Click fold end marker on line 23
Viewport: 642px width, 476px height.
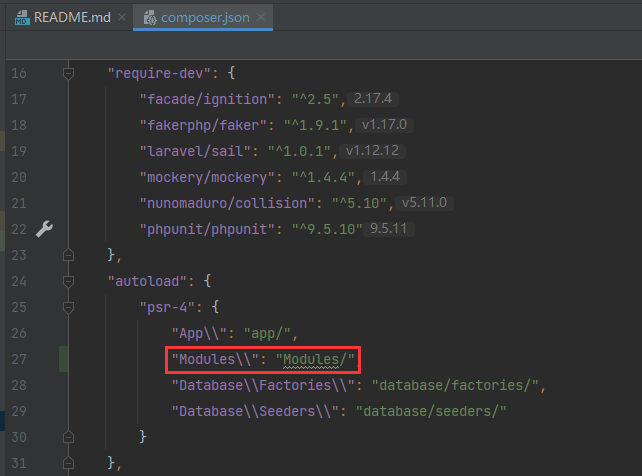click(69, 255)
